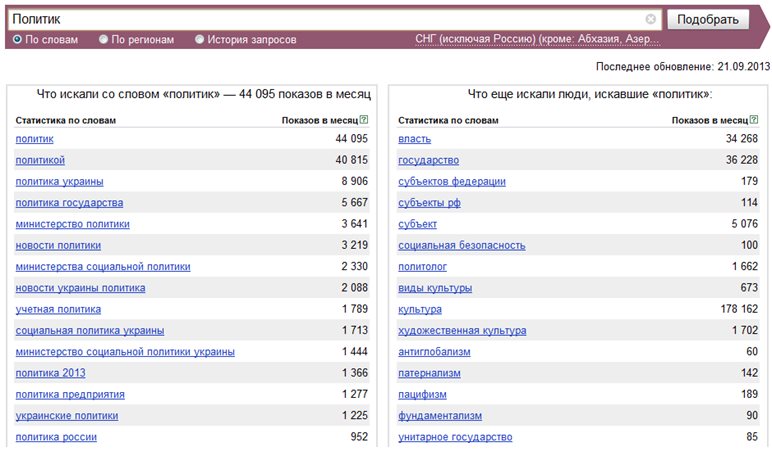Open the 'унитарное государство' link

[455, 437]
